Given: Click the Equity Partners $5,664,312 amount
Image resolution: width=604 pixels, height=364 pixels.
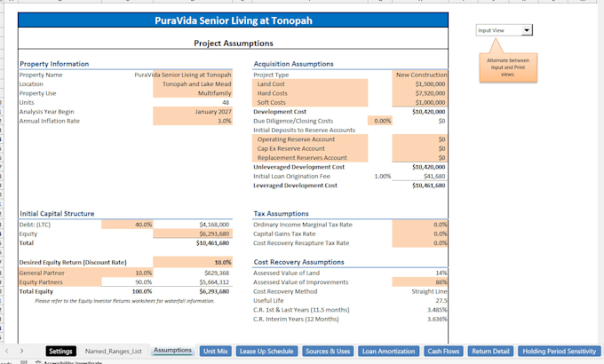Looking at the screenshot, I should tap(214, 282).
